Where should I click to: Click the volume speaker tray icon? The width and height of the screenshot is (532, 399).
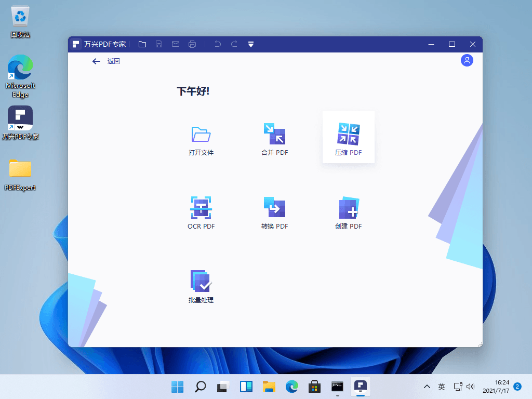pyautogui.click(x=470, y=387)
